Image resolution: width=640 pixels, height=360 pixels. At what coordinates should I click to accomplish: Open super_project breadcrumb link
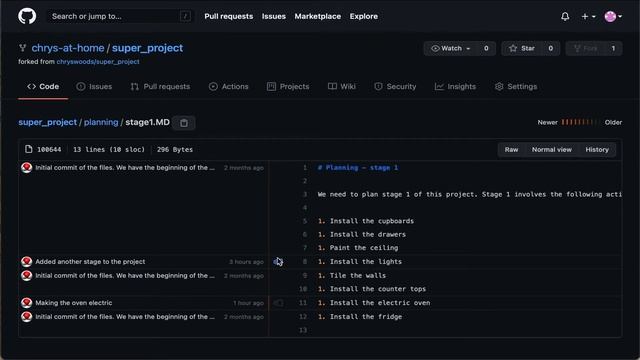coord(47,122)
